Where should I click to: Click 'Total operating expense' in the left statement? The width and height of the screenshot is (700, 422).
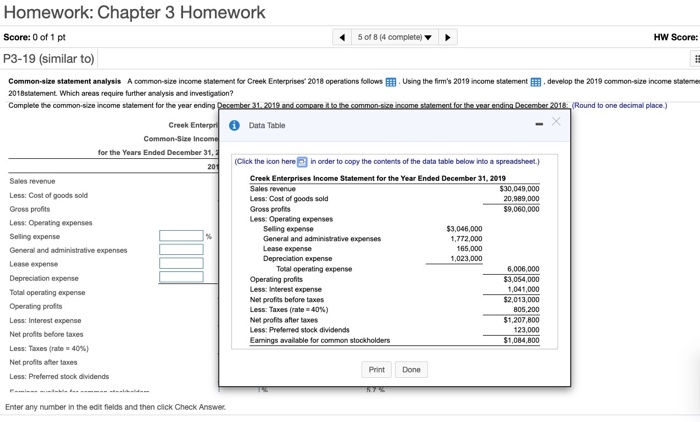47,293
